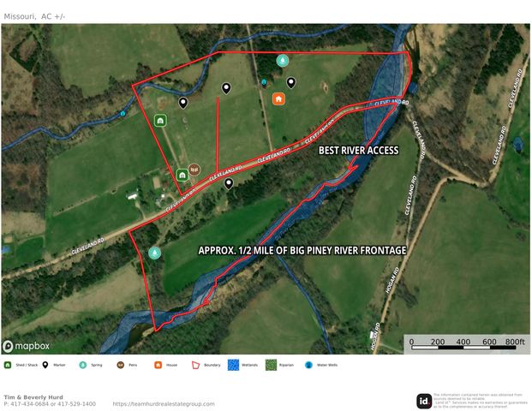
Task: Click the Water Wells icon along the western creek
Action: point(123,114)
